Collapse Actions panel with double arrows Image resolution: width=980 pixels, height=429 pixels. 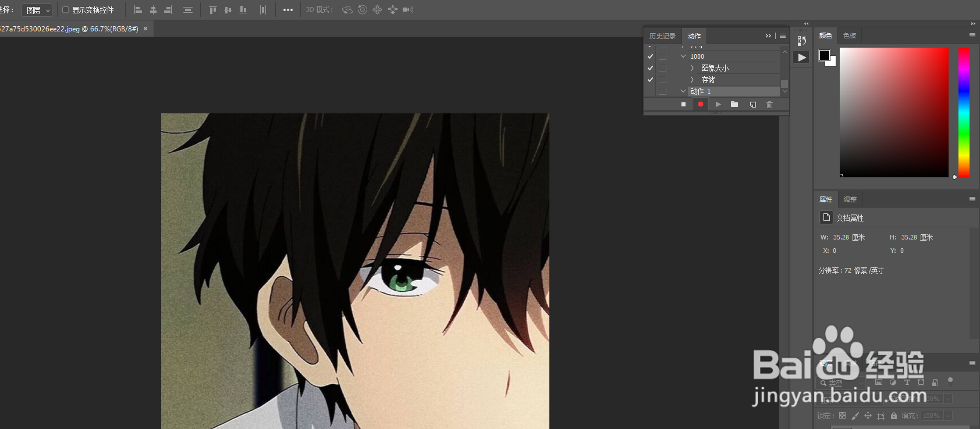(768, 36)
